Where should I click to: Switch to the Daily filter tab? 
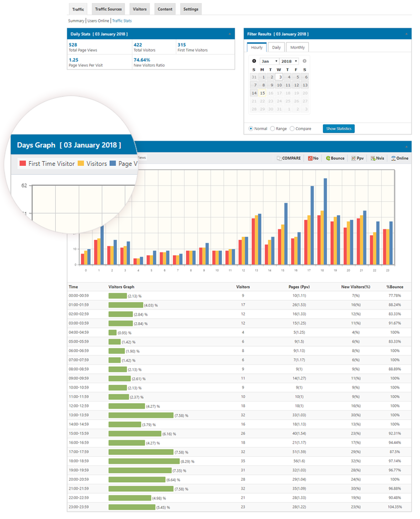(276, 47)
